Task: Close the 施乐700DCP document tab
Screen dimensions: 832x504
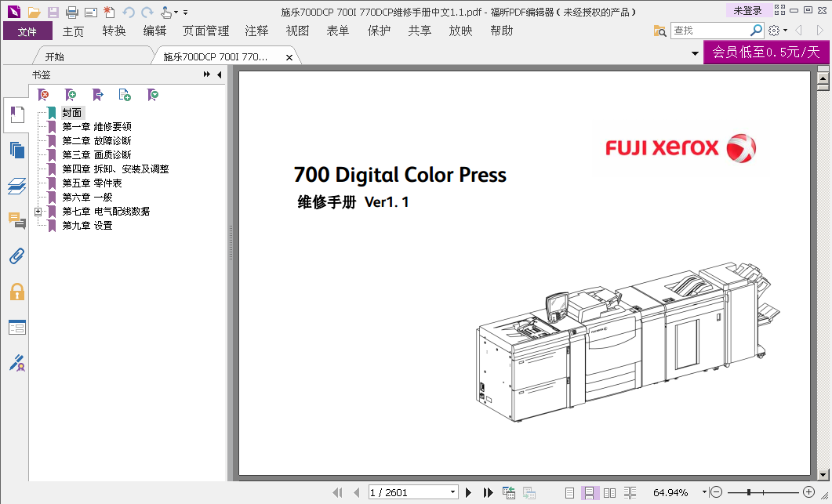Action: coord(289,57)
